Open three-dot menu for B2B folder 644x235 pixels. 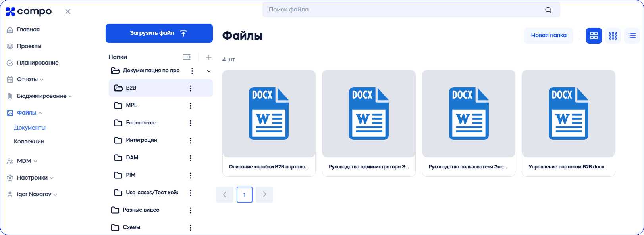click(x=191, y=88)
